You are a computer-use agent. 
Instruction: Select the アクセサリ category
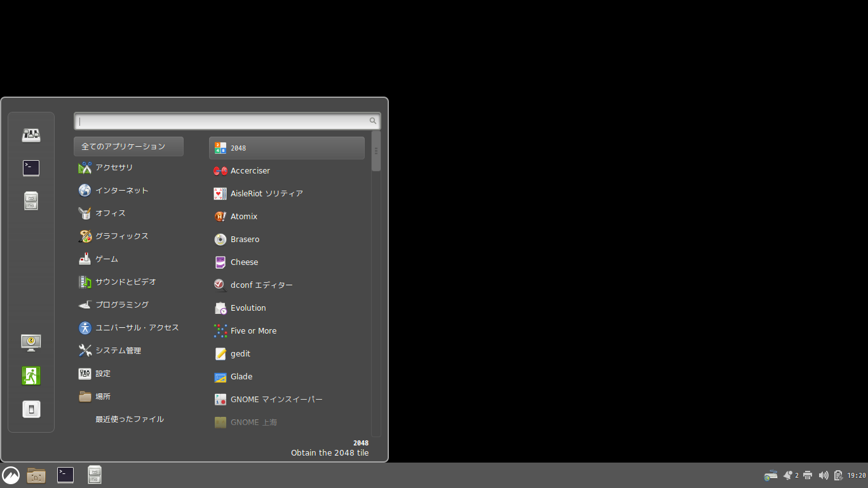(129, 168)
